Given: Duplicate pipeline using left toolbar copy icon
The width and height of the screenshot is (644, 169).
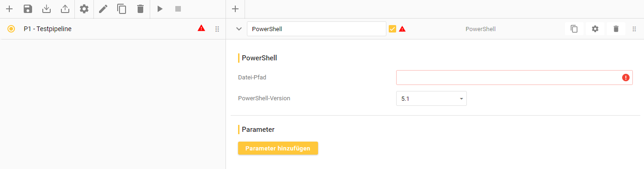Looking at the screenshot, I should coord(122,9).
